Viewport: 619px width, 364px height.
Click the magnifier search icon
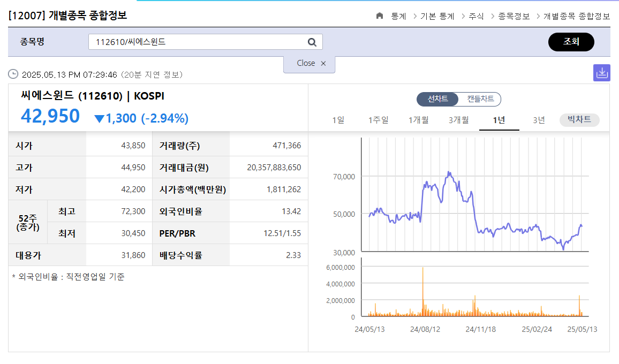pos(312,42)
